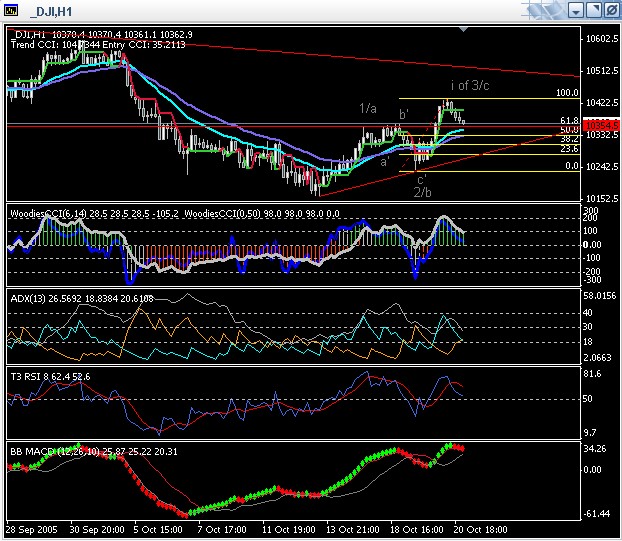Select the _DJI,H1 window title text

(51, 12)
